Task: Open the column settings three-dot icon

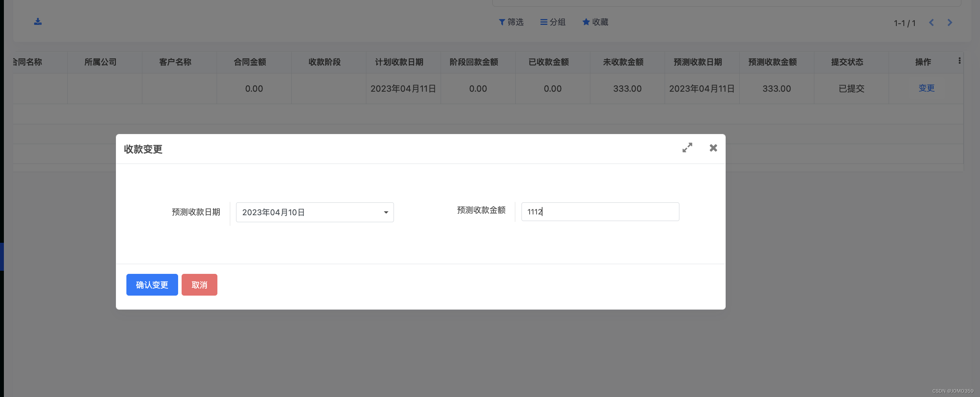Action: [959, 61]
